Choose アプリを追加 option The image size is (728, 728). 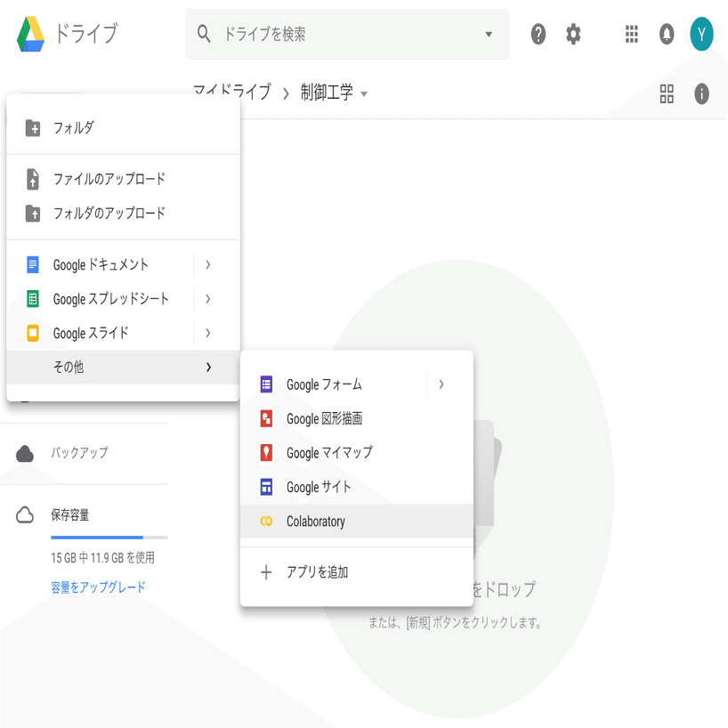[357, 572]
